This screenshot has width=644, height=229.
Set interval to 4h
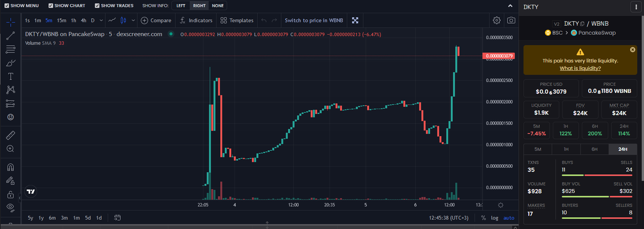click(x=83, y=20)
